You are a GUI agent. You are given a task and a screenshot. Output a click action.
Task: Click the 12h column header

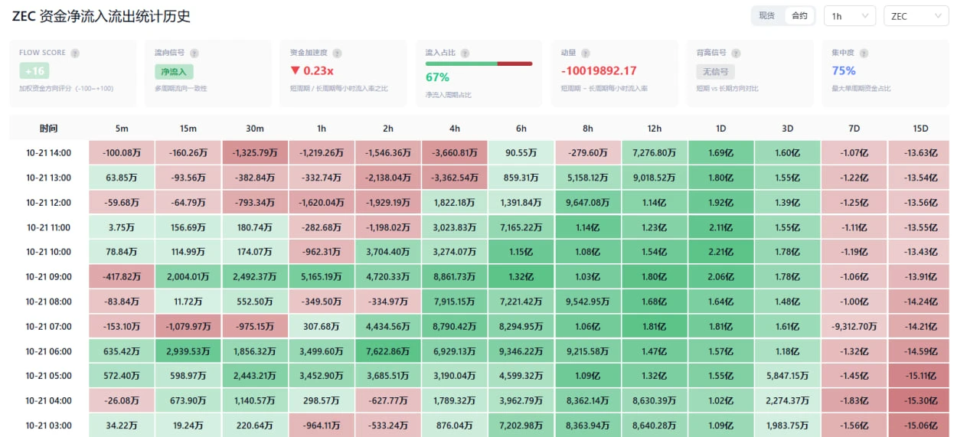click(655, 128)
